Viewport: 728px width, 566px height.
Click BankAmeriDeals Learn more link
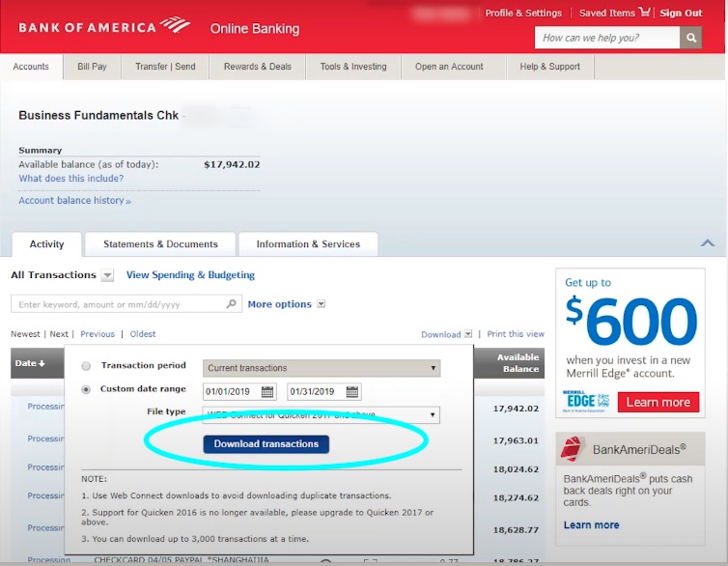pos(591,525)
